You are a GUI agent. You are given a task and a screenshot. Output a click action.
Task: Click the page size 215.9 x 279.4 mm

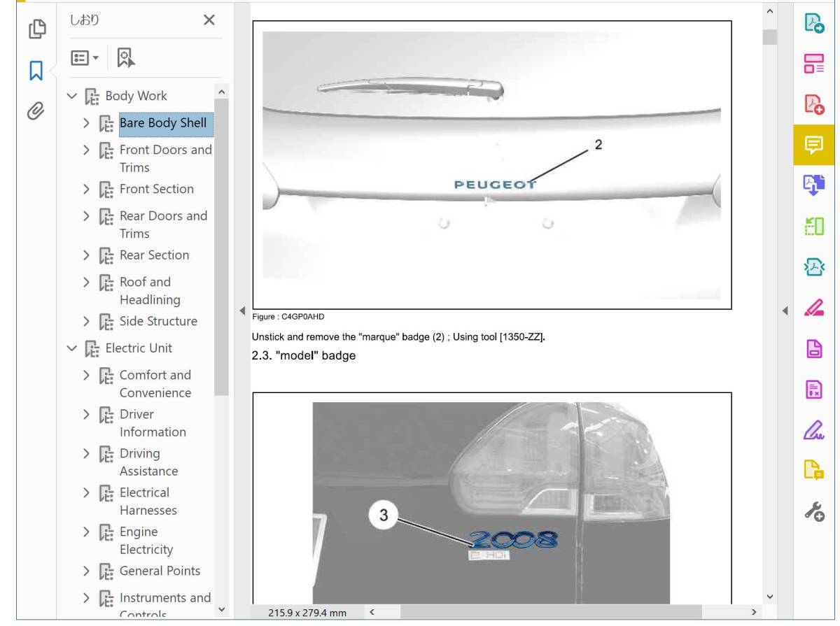[x=307, y=613]
